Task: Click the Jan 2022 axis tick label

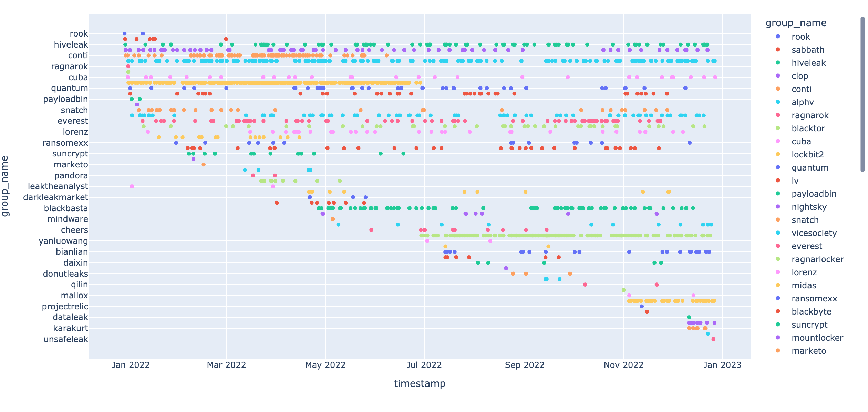Action: point(131,365)
